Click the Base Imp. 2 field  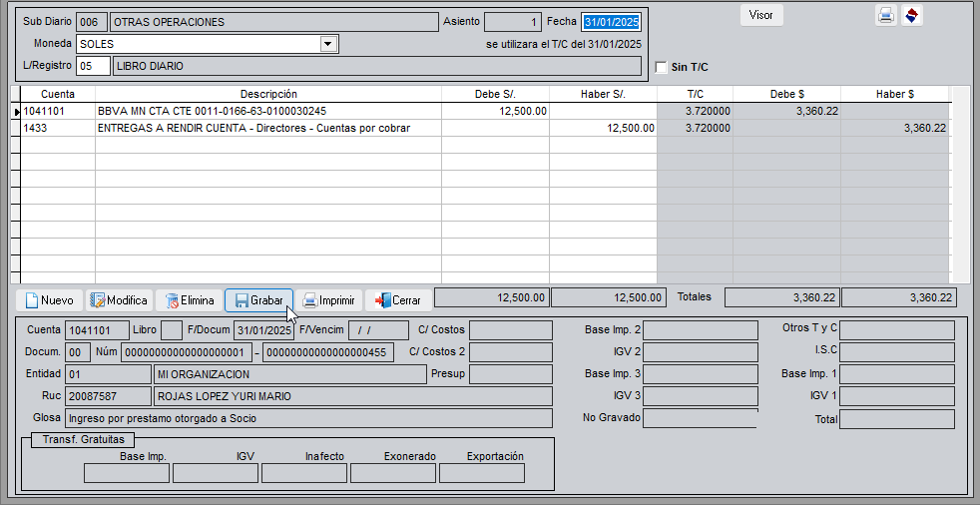(700, 330)
